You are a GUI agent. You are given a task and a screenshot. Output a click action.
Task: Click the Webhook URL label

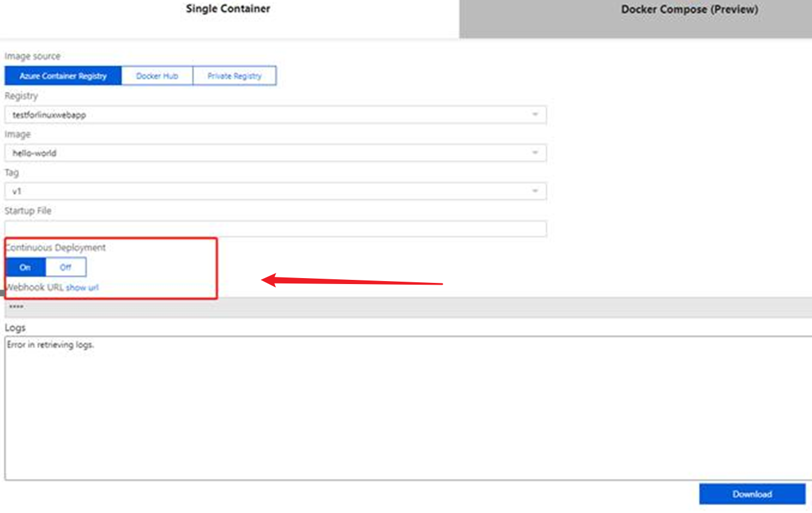(35, 288)
